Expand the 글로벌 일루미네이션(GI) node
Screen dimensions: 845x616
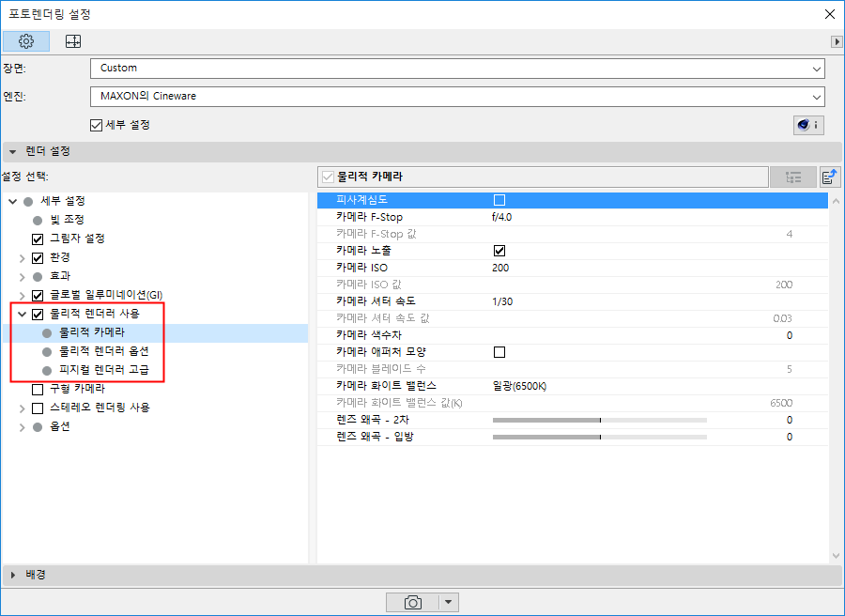point(23,296)
